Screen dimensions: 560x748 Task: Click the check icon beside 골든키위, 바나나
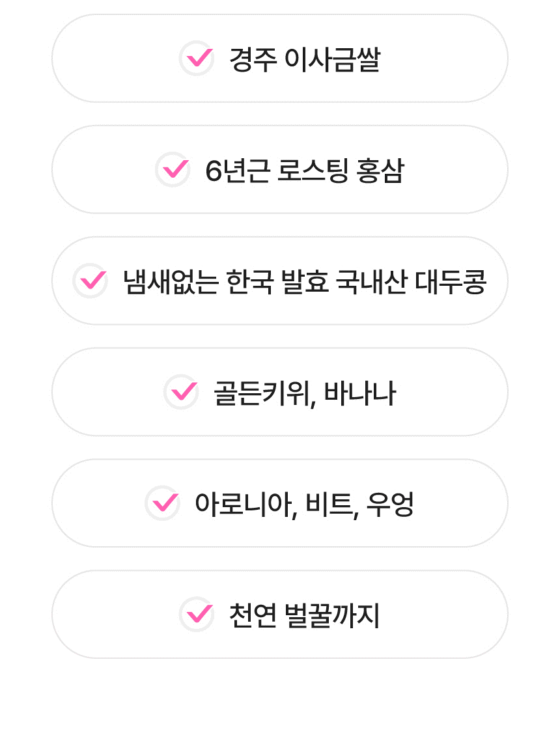coord(181,393)
